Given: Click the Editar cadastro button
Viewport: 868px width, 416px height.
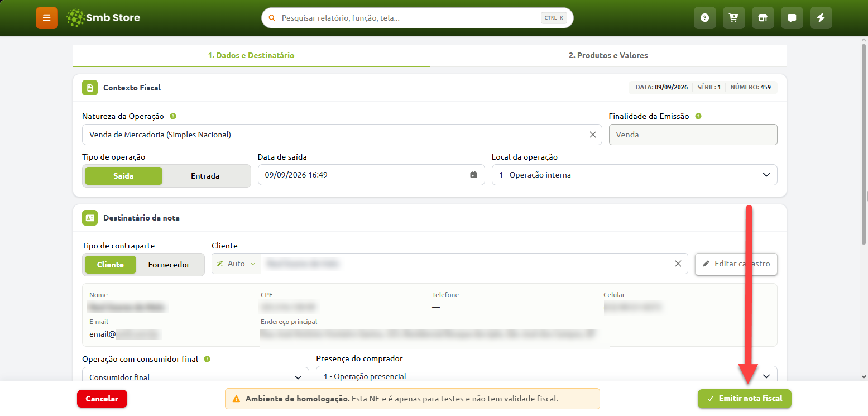Looking at the screenshot, I should [736, 264].
